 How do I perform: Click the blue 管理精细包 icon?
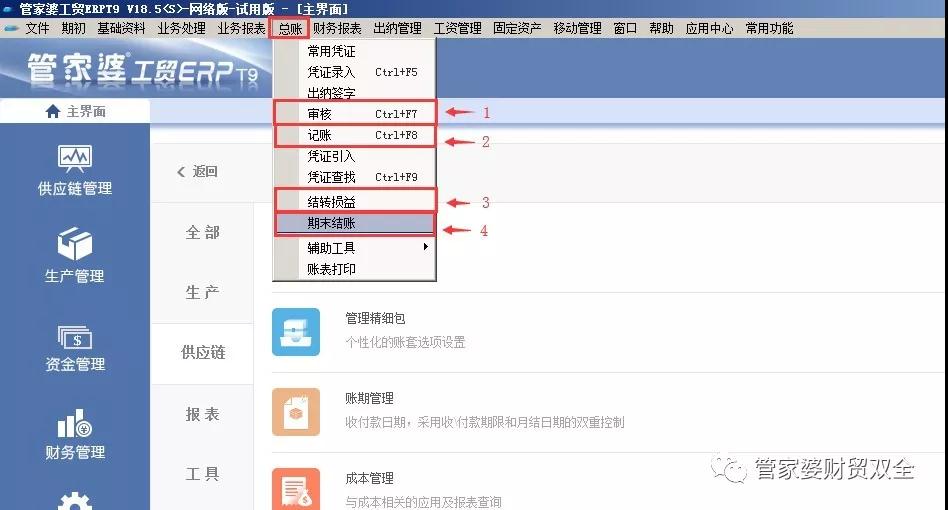coord(296,332)
